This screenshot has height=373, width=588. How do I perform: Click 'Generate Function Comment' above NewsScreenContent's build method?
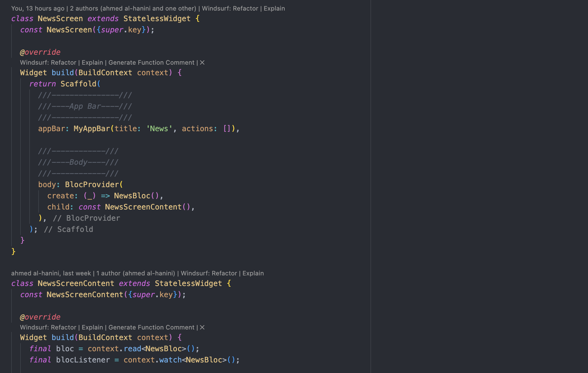pos(151,327)
